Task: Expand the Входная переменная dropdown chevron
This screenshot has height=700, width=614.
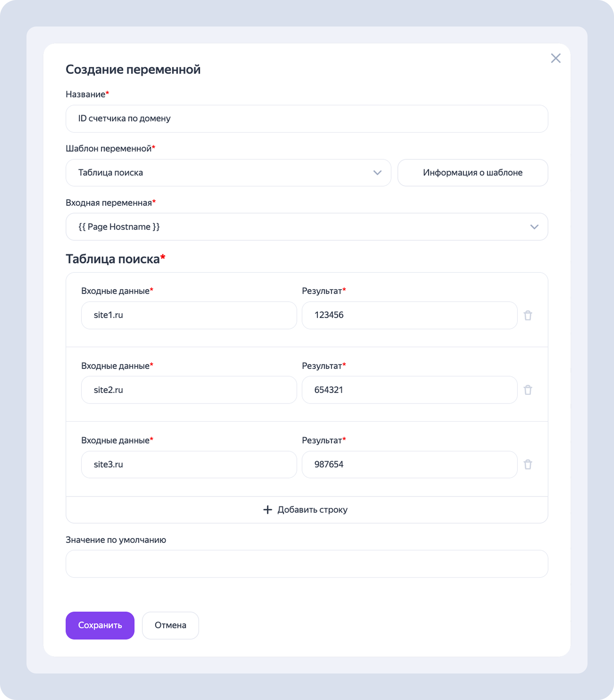Action: tap(534, 227)
